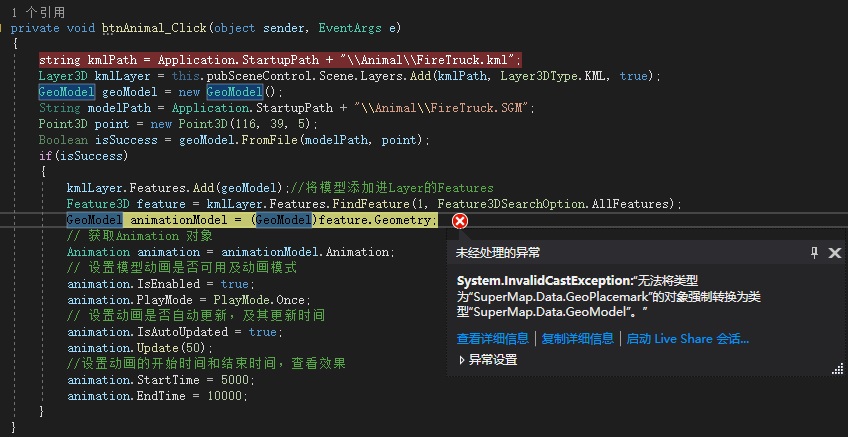Click geoModel.FromFile call line
848x437 pixels.
(x=234, y=140)
